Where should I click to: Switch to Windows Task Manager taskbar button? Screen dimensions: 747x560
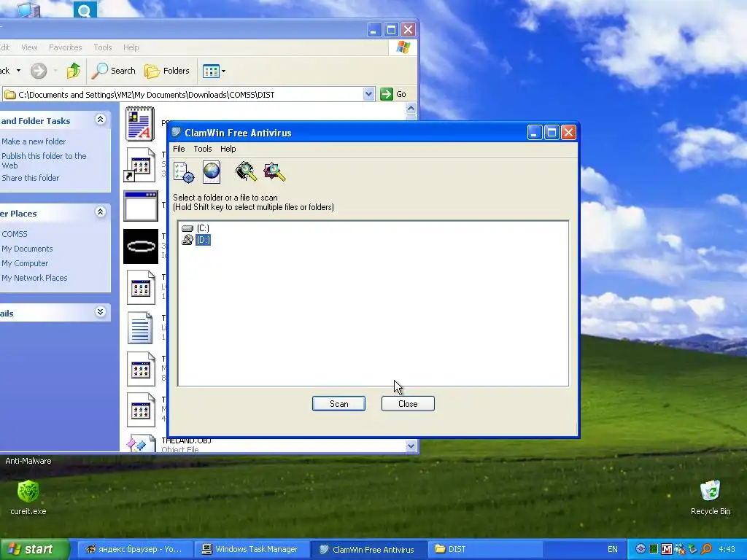251,549
